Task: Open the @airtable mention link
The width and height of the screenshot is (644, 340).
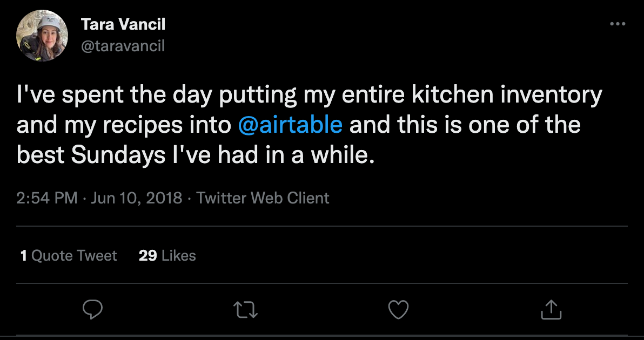Action: pyautogui.click(x=290, y=125)
